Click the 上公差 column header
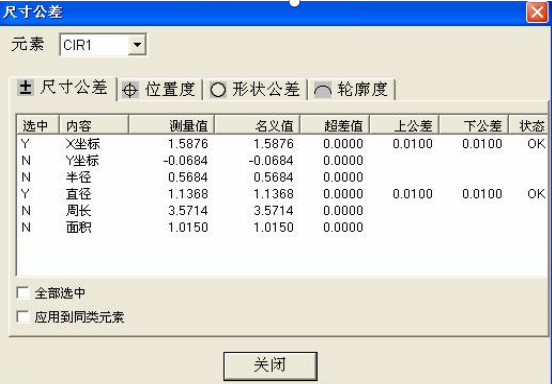552x384 pixels. [404, 125]
